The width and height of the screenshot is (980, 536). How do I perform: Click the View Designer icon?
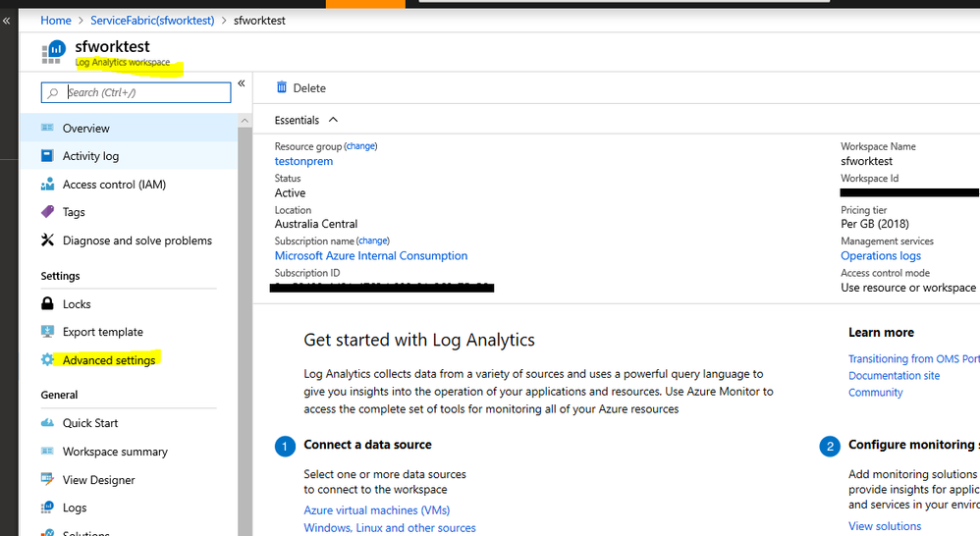[x=47, y=479]
